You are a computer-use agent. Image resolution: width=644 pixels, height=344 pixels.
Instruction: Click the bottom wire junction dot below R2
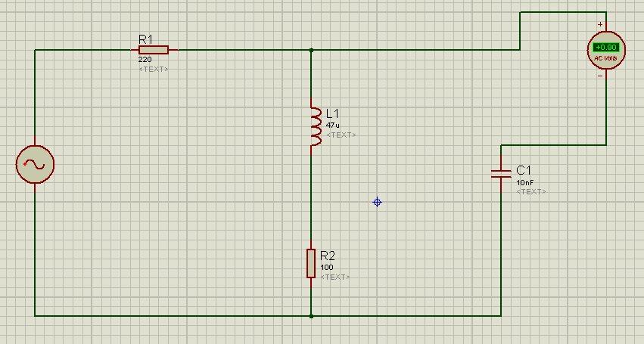[311, 316]
